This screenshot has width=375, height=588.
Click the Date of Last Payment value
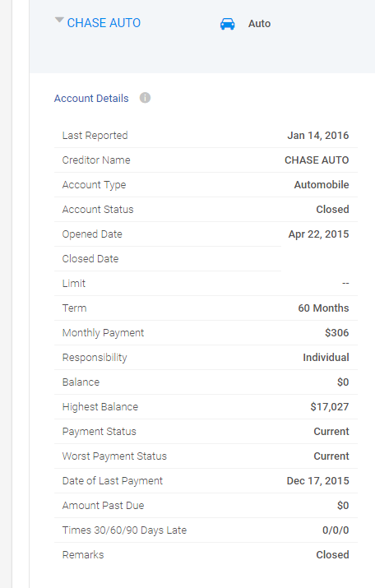[317, 481]
